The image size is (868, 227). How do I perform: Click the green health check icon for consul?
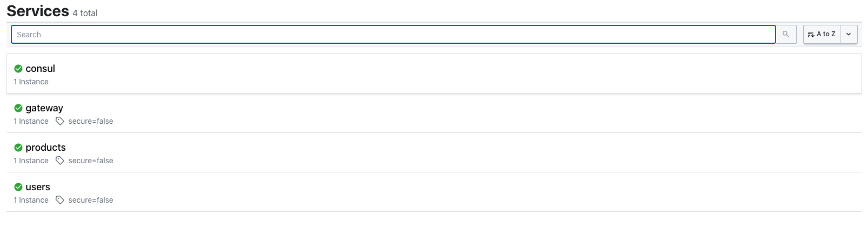click(x=18, y=69)
